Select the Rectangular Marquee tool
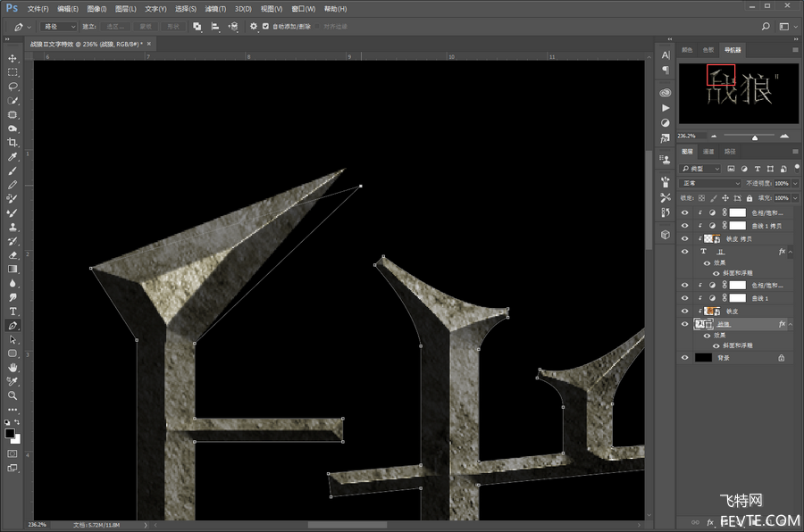 pyautogui.click(x=13, y=72)
